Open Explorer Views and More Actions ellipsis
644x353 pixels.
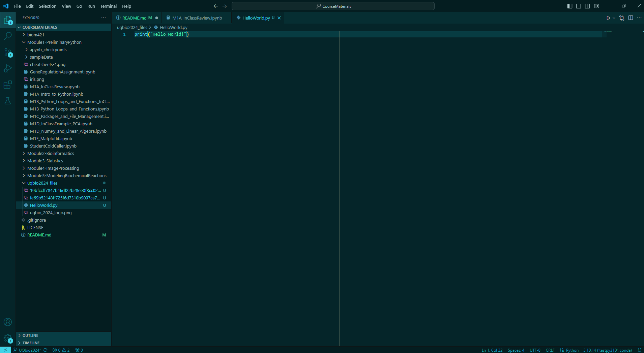click(x=104, y=18)
